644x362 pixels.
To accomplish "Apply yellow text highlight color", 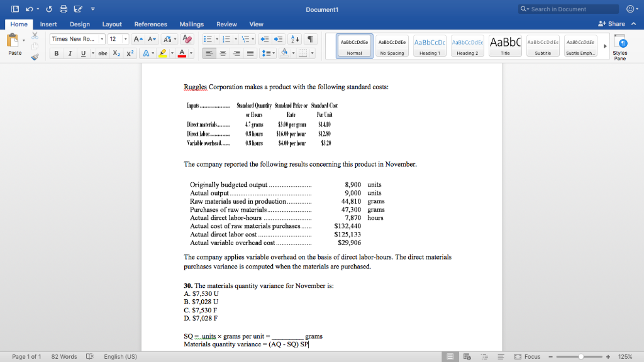I will [163, 53].
